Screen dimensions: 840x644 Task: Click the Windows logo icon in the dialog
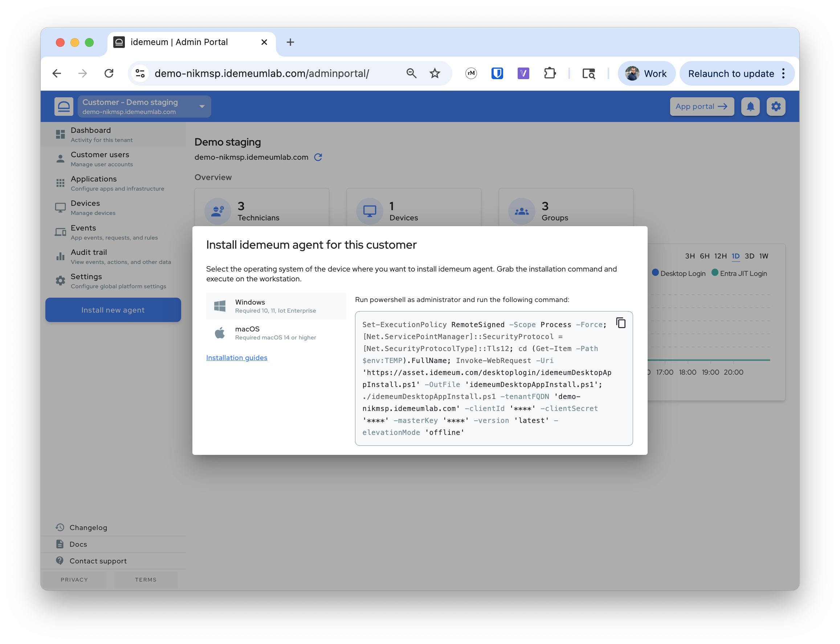(x=220, y=306)
